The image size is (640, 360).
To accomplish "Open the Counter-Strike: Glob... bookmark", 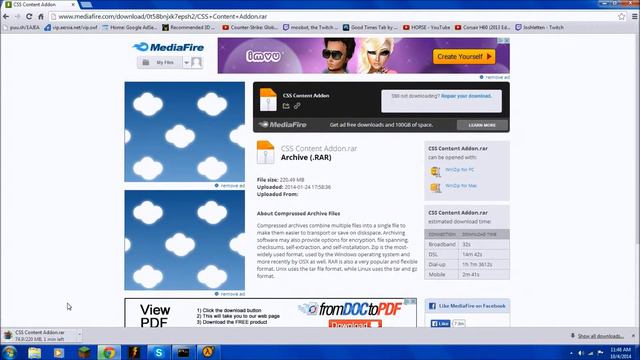I will 250,27.
